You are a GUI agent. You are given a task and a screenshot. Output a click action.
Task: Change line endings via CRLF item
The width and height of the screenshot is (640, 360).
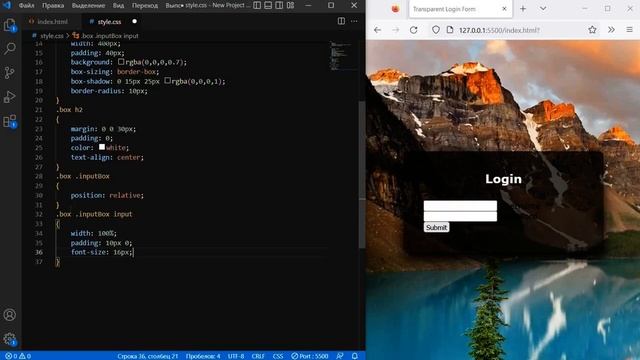click(258, 356)
